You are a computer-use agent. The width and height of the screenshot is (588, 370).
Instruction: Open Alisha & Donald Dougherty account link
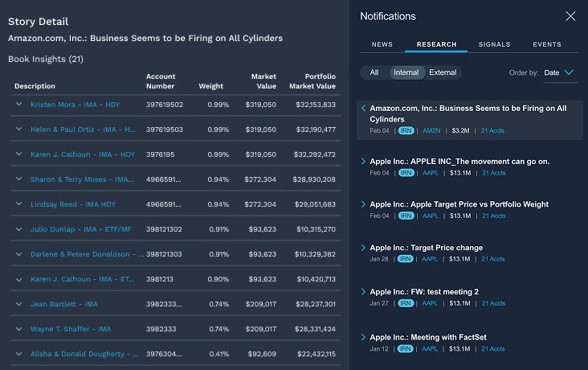[x=84, y=354]
